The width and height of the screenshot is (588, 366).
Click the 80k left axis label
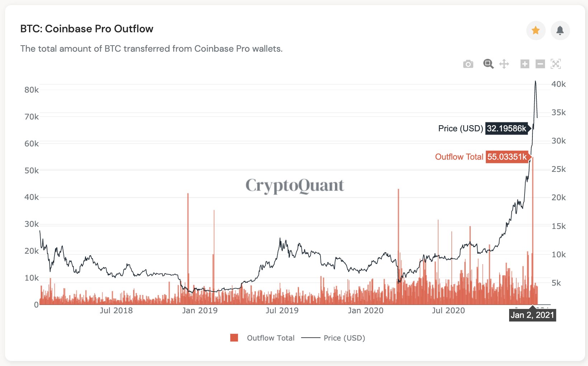tap(32, 90)
